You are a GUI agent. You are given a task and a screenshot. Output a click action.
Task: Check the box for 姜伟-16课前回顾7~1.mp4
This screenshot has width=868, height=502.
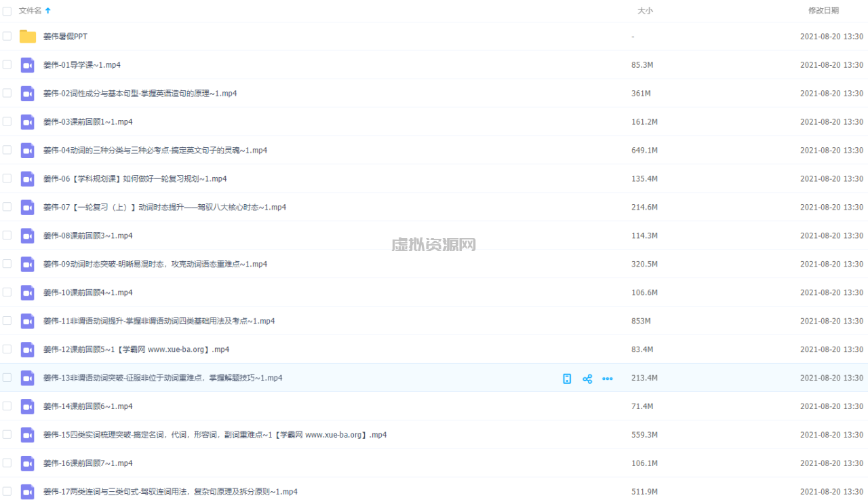(7, 464)
